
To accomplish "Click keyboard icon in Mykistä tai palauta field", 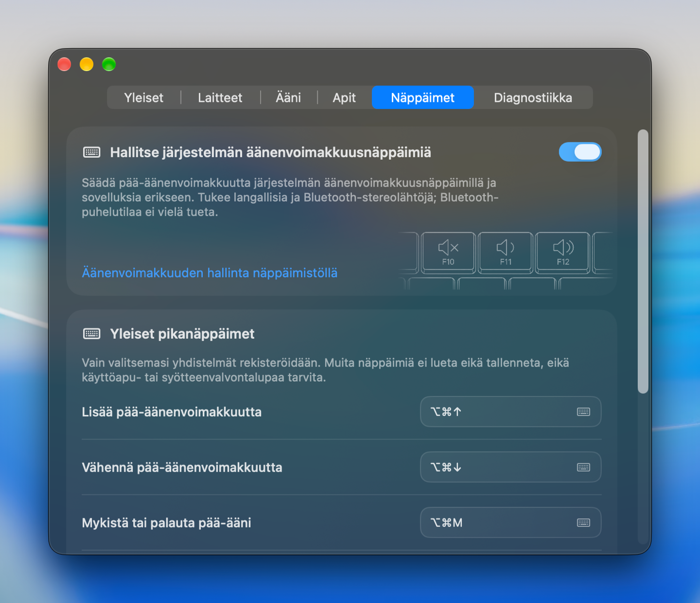I will click(584, 522).
